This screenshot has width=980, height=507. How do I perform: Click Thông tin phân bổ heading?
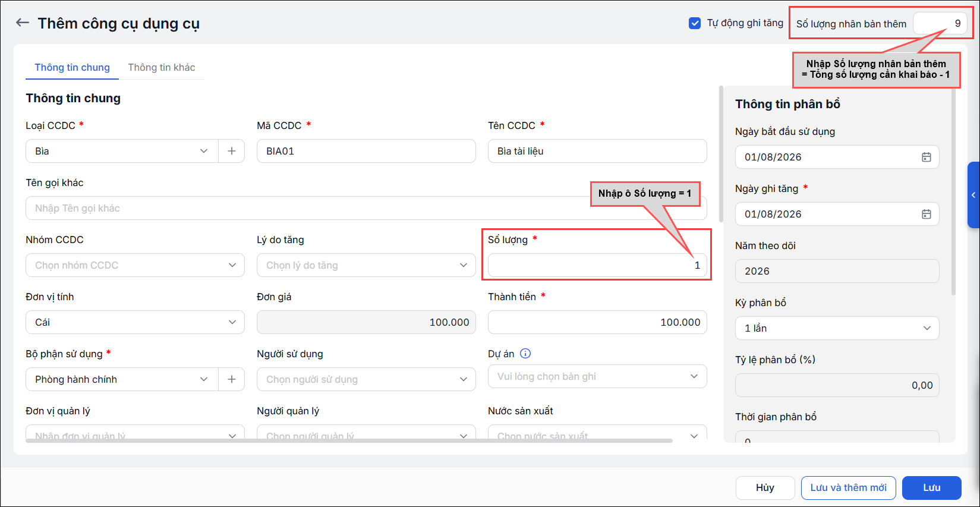pos(787,104)
